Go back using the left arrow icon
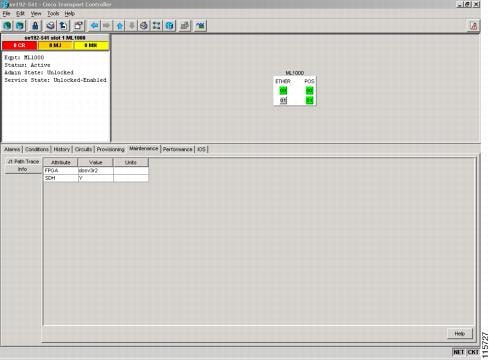Viewport: 489px width, 360px height. point(94,26)
